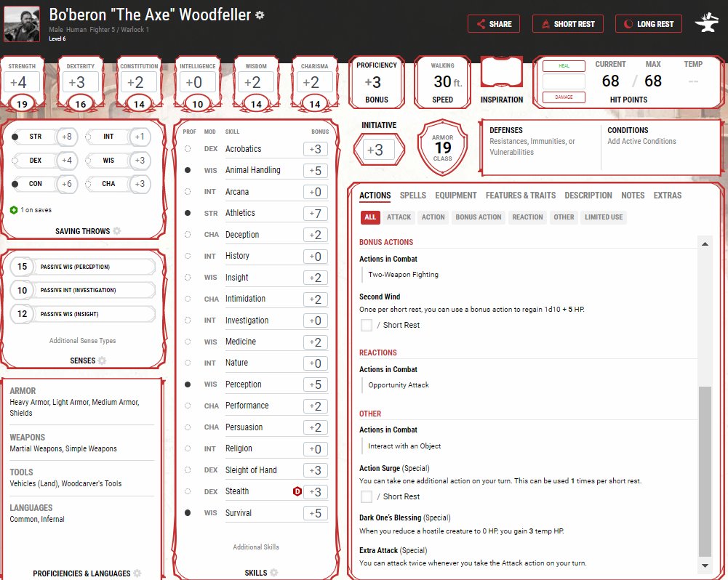Click the hit point amount input field

(x=564, y=81)
